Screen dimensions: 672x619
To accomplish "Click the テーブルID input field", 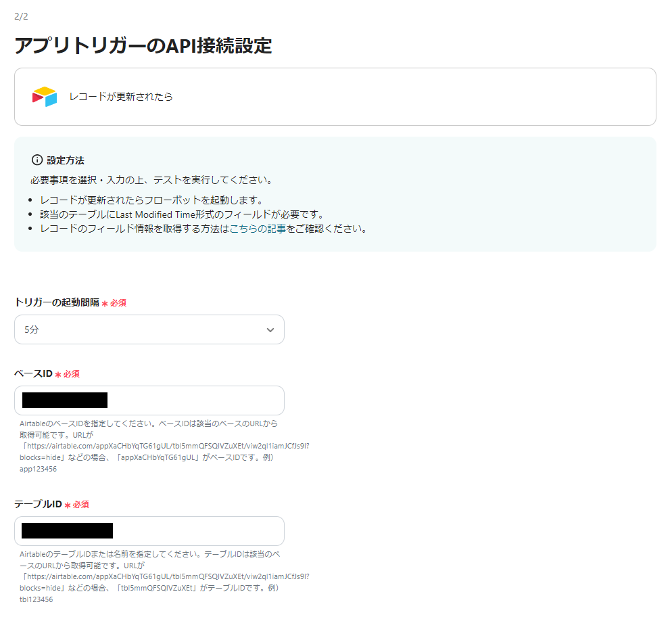I will pyautogui.click(x=149, y=531).
